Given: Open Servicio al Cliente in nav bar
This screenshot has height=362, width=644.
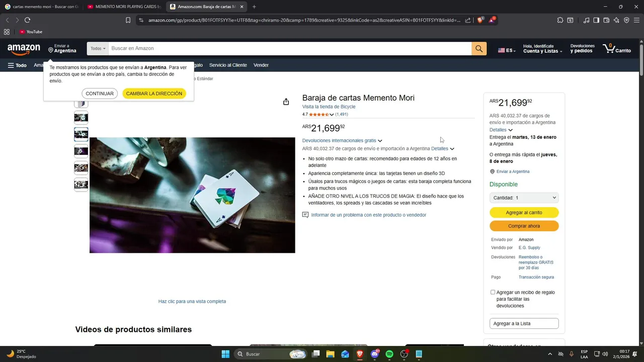Looking at the screenshot, I should coord(228,65).
